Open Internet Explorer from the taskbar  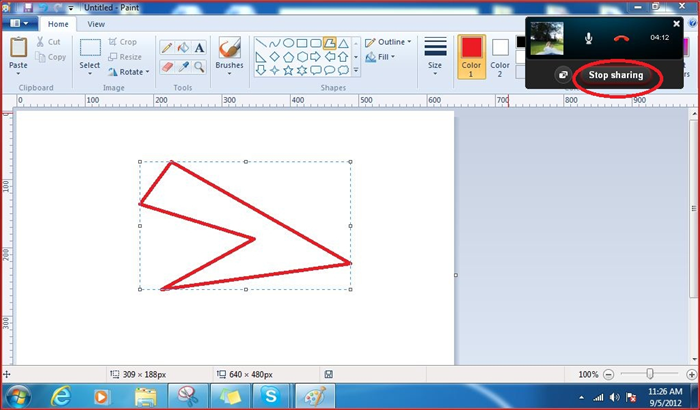(x=61, y=396)
